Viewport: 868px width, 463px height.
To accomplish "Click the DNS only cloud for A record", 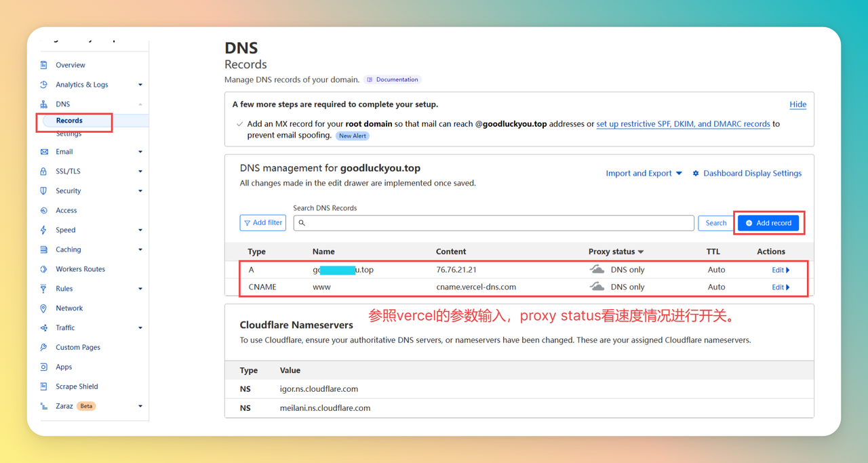I will coord(597,270).
